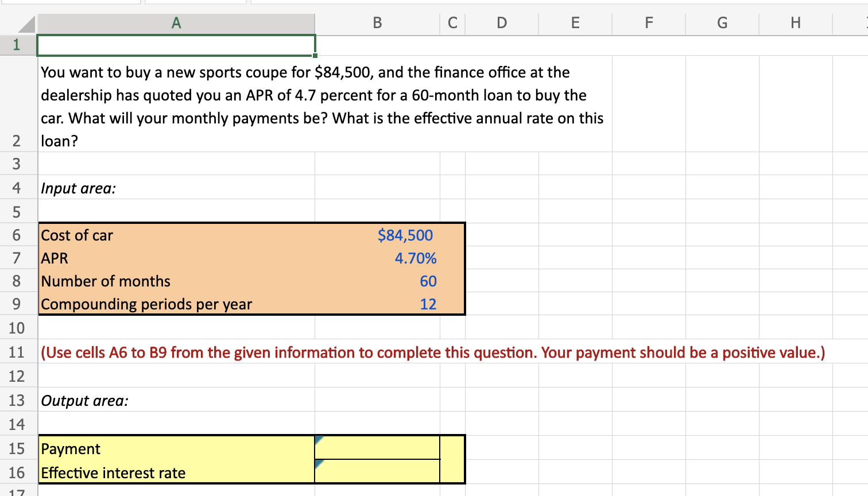868x496 pixels.
Task: Click the comment indicator triangle in B16
Action: (x=319, y=463)
